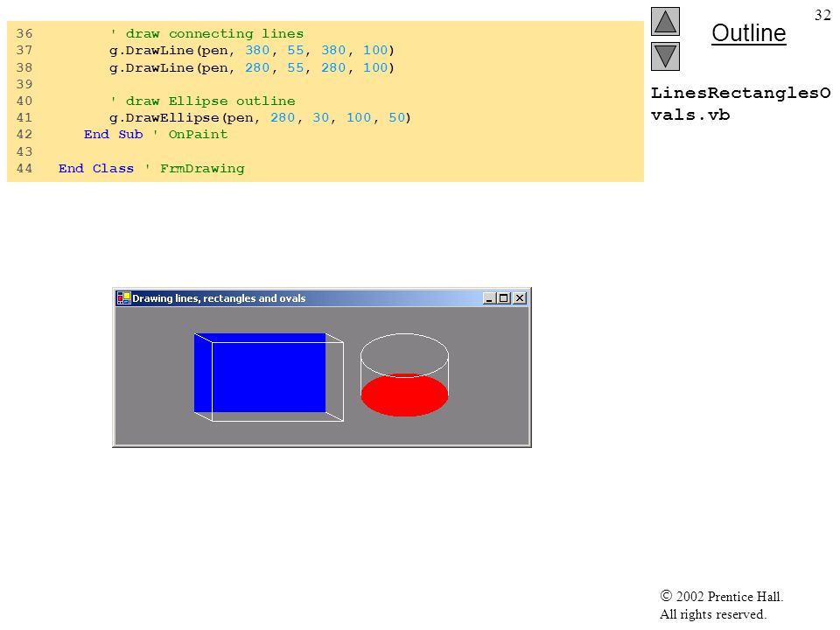Click the 'Drawing lines, rectangles and ovals' title
The height and width of the screenshot is (630, 840).
[x=219, y=298]
